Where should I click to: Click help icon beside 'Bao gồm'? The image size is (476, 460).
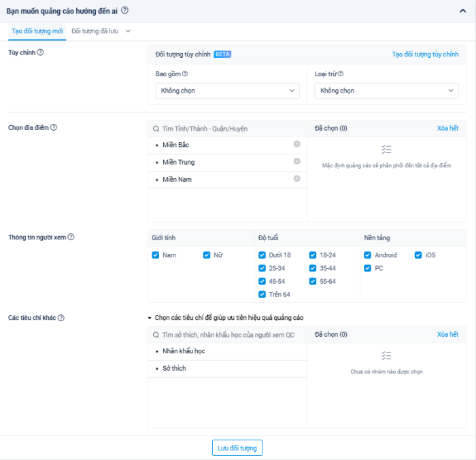(x=185, y=73)
